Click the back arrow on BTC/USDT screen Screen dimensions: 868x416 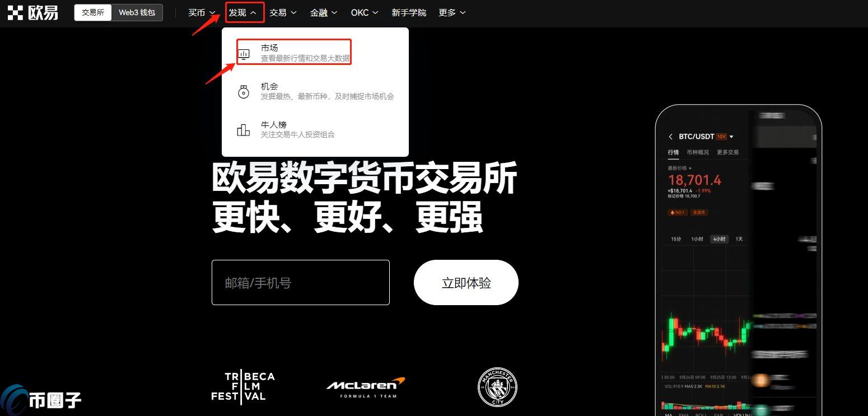tap(670, 136)
